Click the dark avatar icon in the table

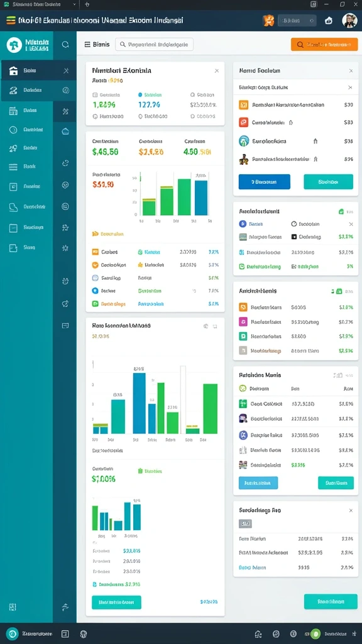243,419
